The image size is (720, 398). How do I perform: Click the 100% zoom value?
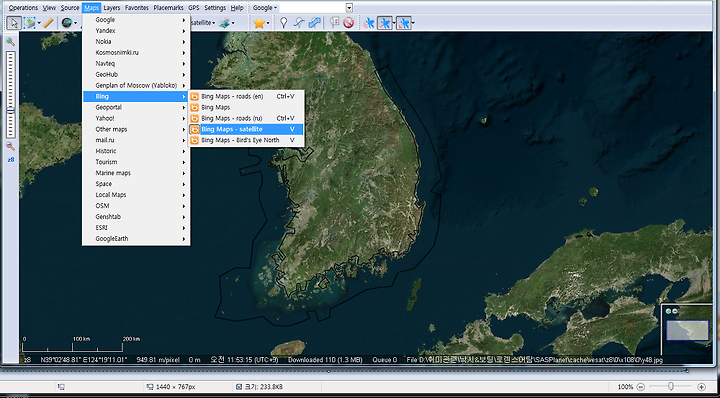tap(625, 387)
